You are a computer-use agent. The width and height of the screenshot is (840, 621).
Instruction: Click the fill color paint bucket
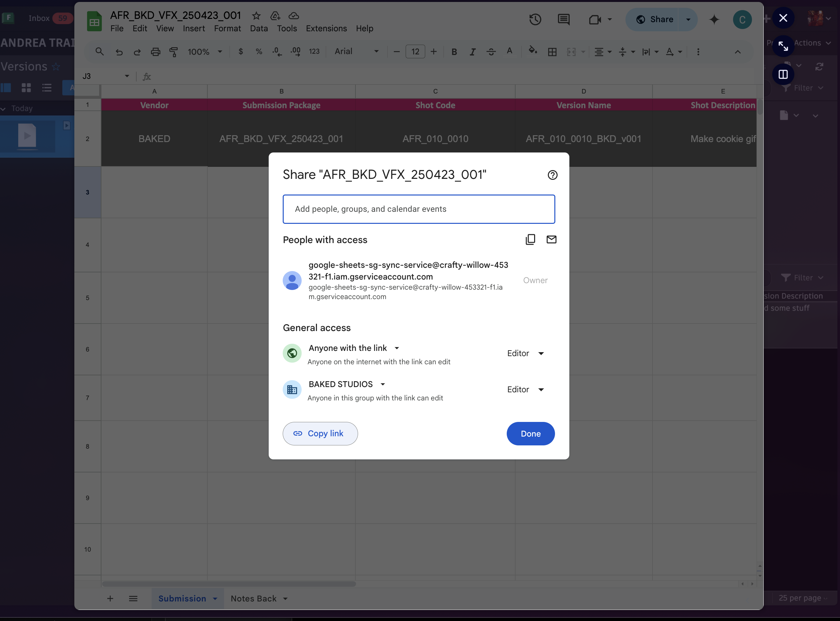(x=532, y=51)
